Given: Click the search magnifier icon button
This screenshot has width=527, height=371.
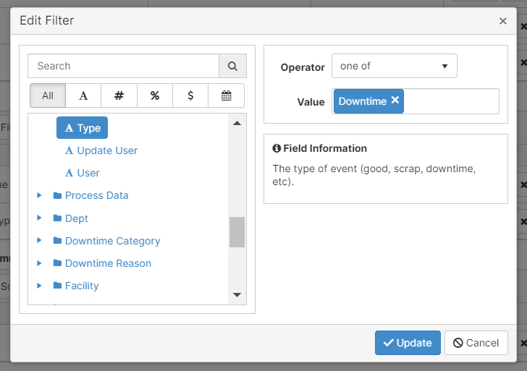Looking at the screenshot, I should click(233, 66).
